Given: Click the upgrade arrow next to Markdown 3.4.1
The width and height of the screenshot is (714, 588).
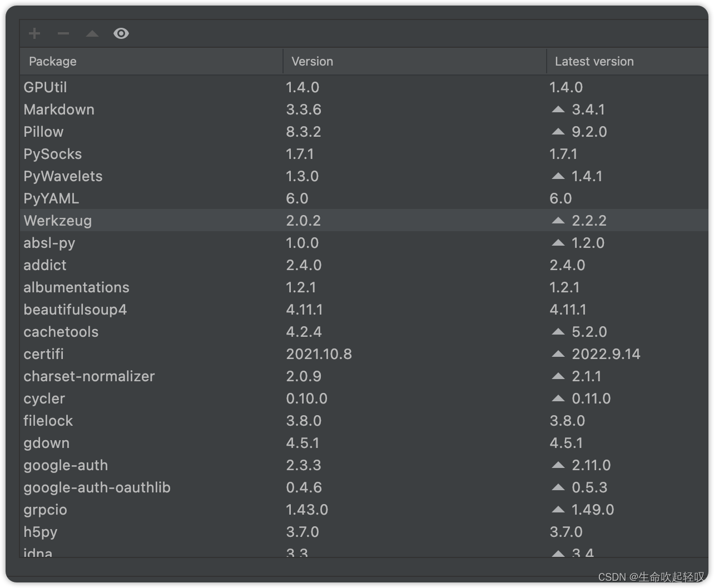Looking at the screenshot, I should (x=558, y=109).
